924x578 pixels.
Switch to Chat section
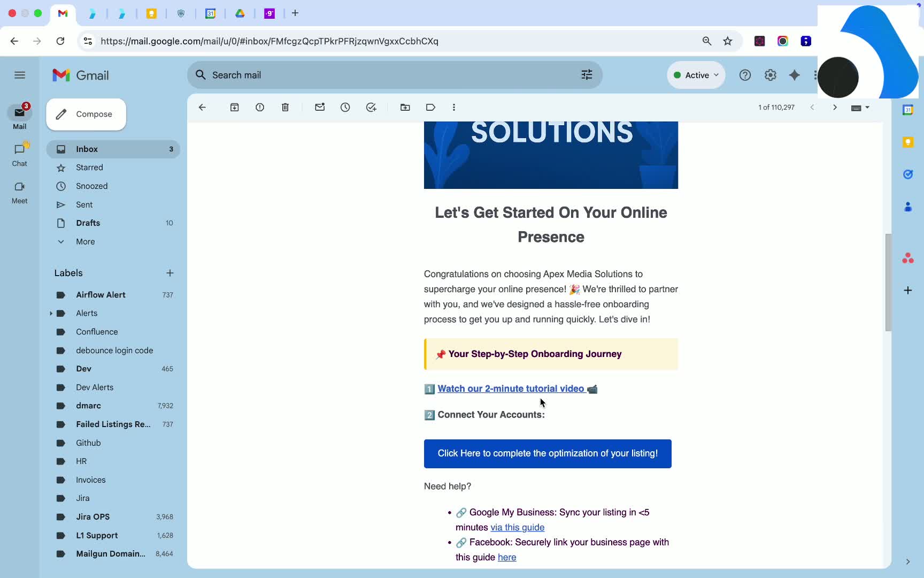[20, 154]
